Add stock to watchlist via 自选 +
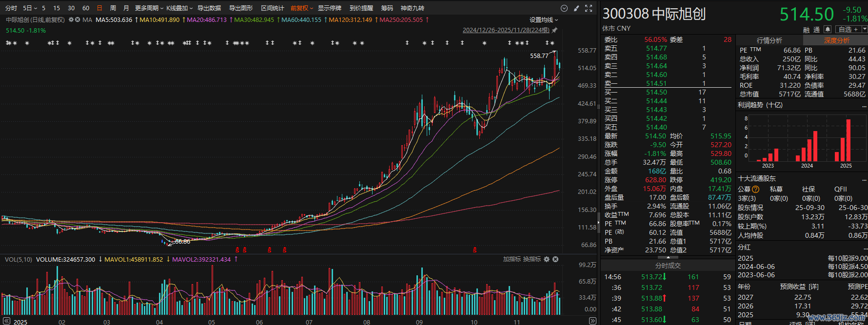868x325 pixels. pyautogui.click(x=848, y=29)
